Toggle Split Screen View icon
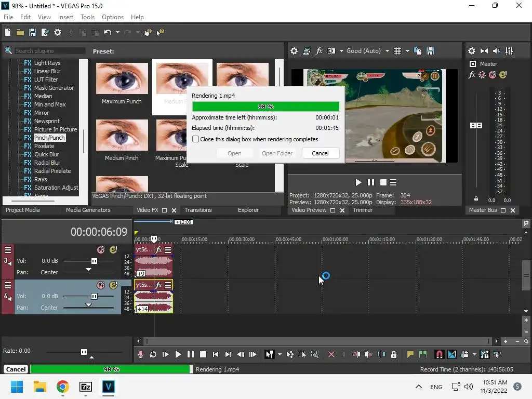 click(x=331, y=51)
